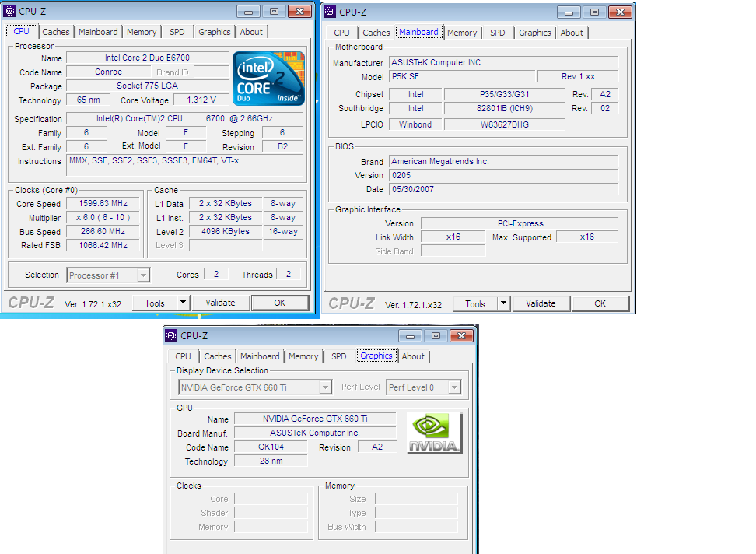This screenshot has width=756, height=554.
Task: Click the Intel Core 2 Duo logo
Action: click(268, 79)
